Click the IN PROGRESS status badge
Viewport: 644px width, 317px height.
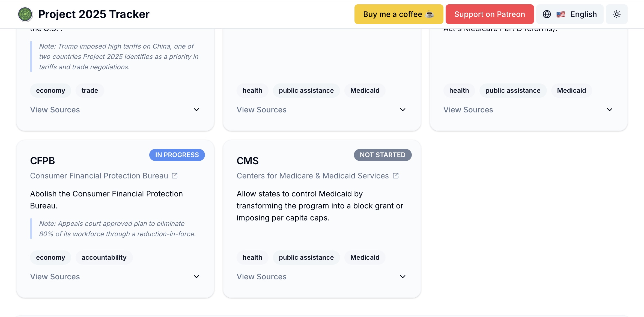tap(177, 155)
